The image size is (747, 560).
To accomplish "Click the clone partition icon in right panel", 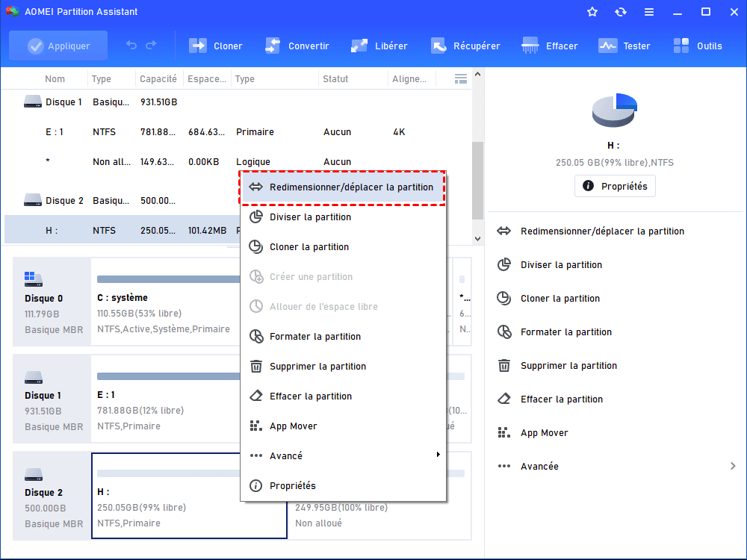I will (x=504, y=299).
